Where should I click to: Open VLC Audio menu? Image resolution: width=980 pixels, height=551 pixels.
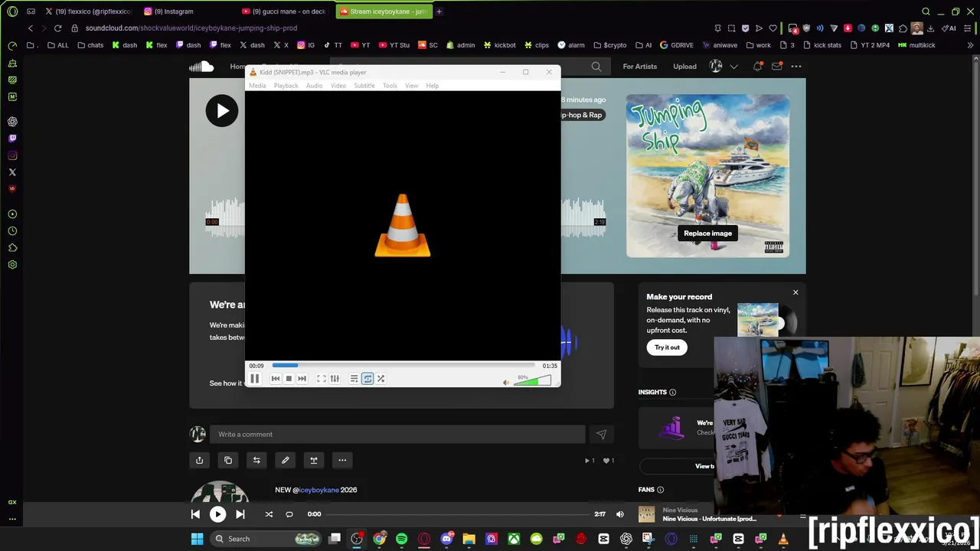pyautogui.click(x=314, y=86)
